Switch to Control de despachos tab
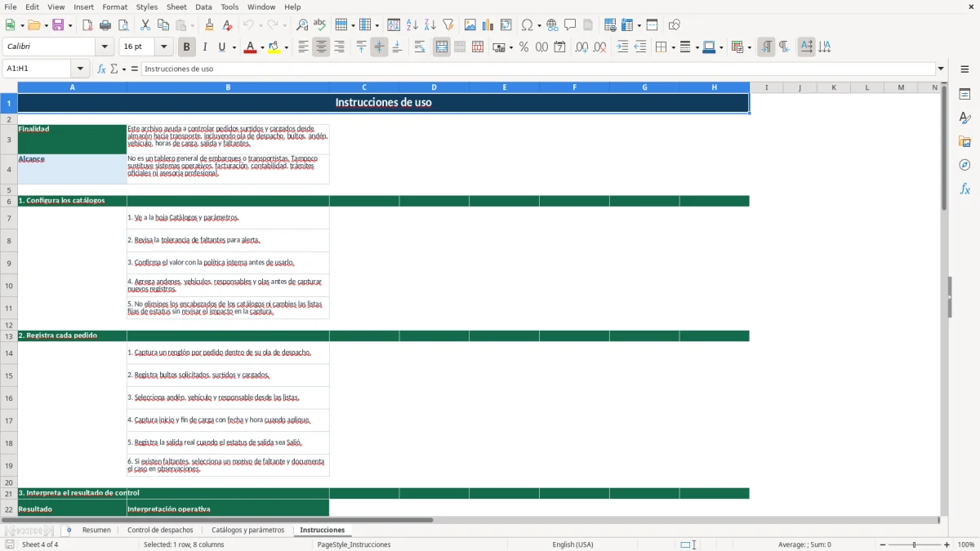 (160, 530)
